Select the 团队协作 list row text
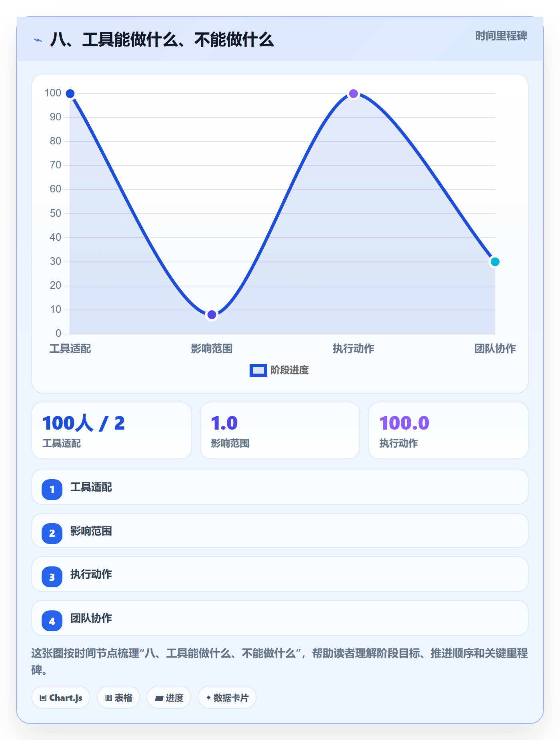The width and height of the screenshot is (560, 740). tap(91, 618)
